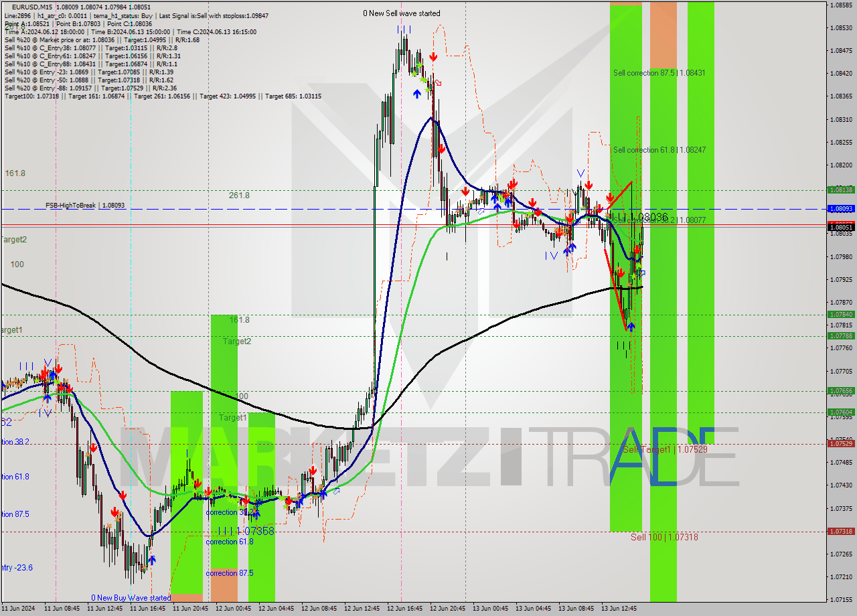The height and width of the screenshot is (616, 857).
Task: Click the '12 Jun 12:45' time axis label
Action: (362, 609)
